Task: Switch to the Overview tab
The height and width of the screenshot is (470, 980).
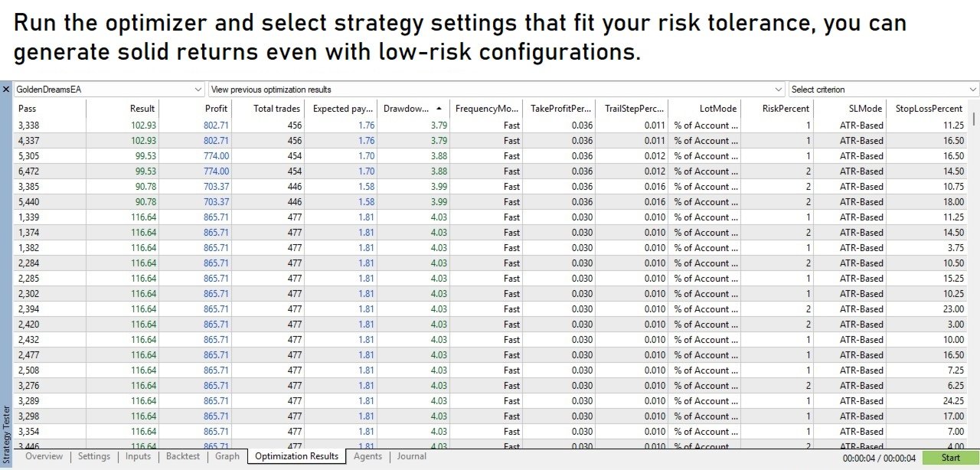Action: [x=44, y=456]
